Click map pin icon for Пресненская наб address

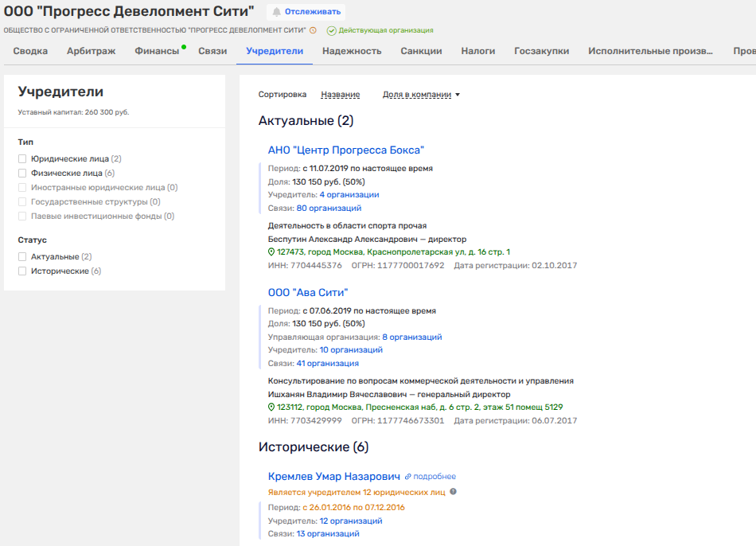[271, 408]
